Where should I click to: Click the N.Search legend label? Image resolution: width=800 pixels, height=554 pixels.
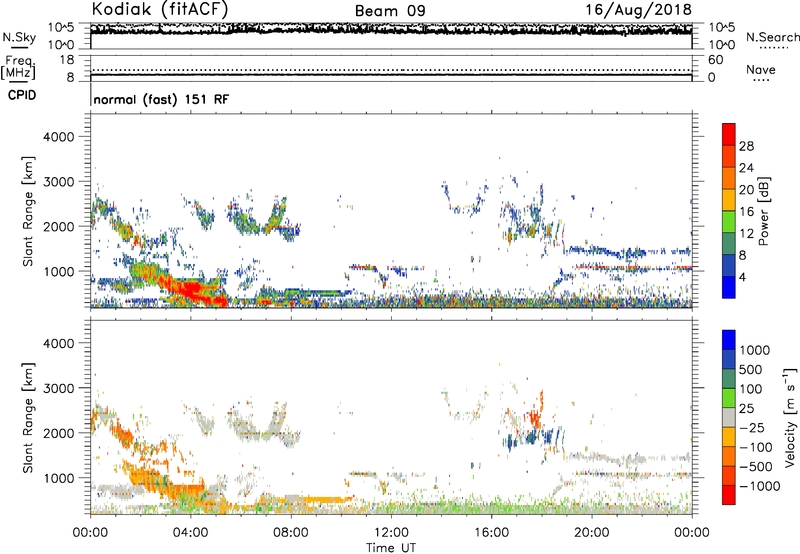[773, 37]
